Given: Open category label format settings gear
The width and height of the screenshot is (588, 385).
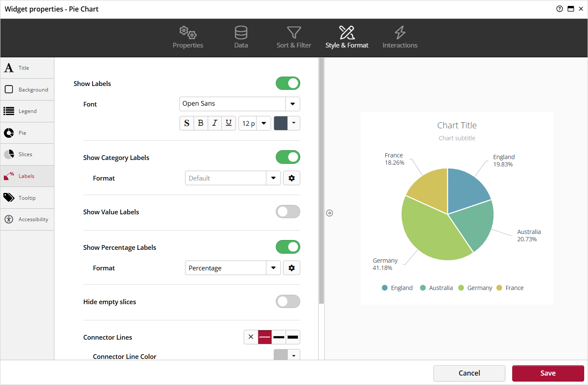Looking at the screenshot, I should pos(292,178).
